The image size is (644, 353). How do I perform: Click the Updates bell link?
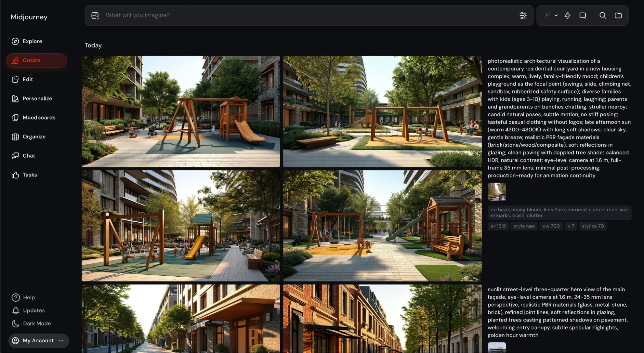[x=34, y=310]
